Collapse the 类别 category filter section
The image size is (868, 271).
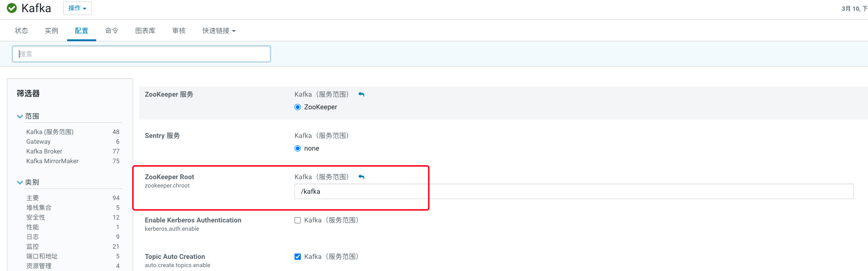[20, 183]
